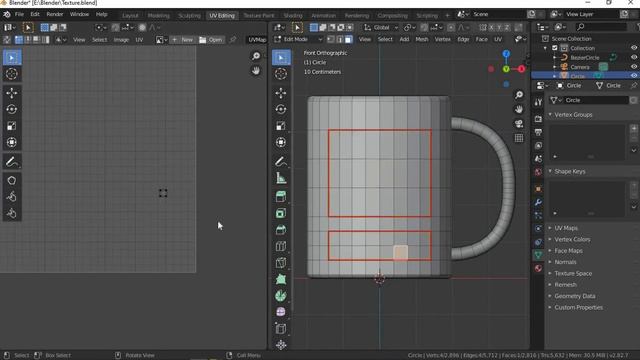Select the UV editor Cursor tool
The image size is (640, 360).
(x=11, y=74)
